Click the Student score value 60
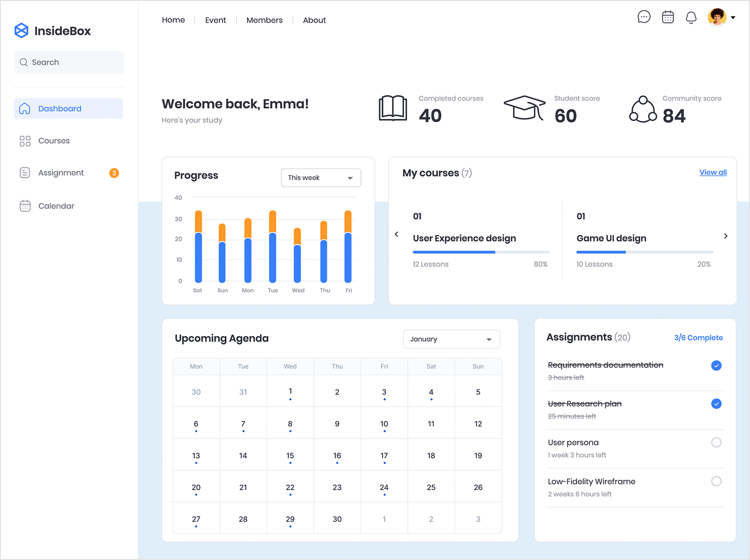Viewport: 750px width, 560px height. (565, 116)
